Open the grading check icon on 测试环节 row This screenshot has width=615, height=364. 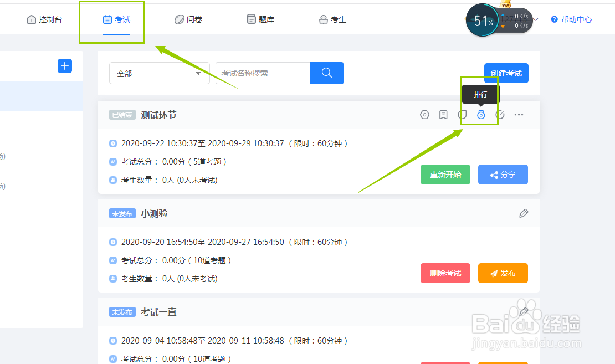point(499,115)
